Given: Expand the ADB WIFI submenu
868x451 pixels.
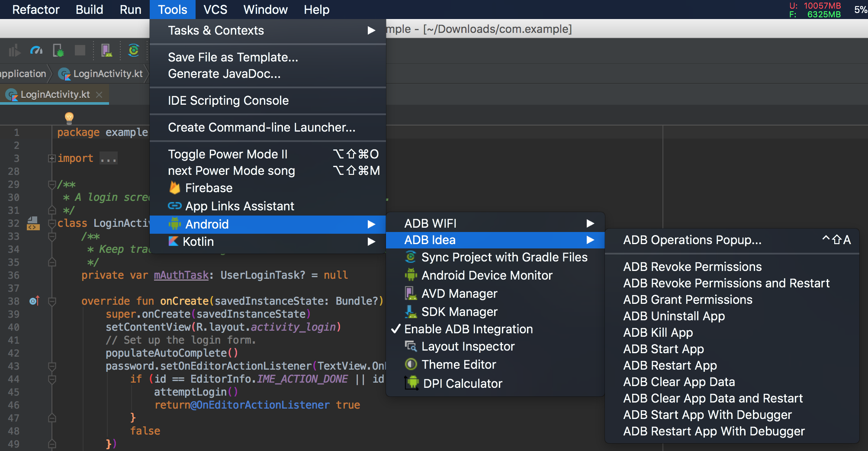Looking at the screenshot, I should click(495, 223).
